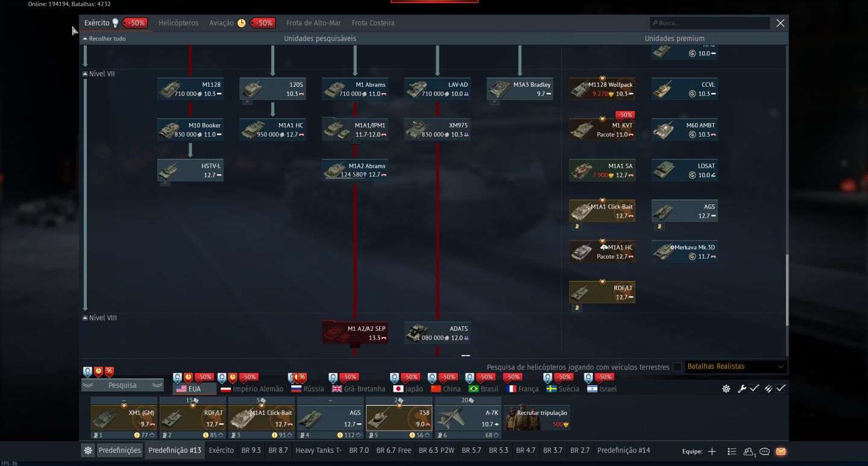
Task: Select the T58 crew slot
Action: (399, 417)
